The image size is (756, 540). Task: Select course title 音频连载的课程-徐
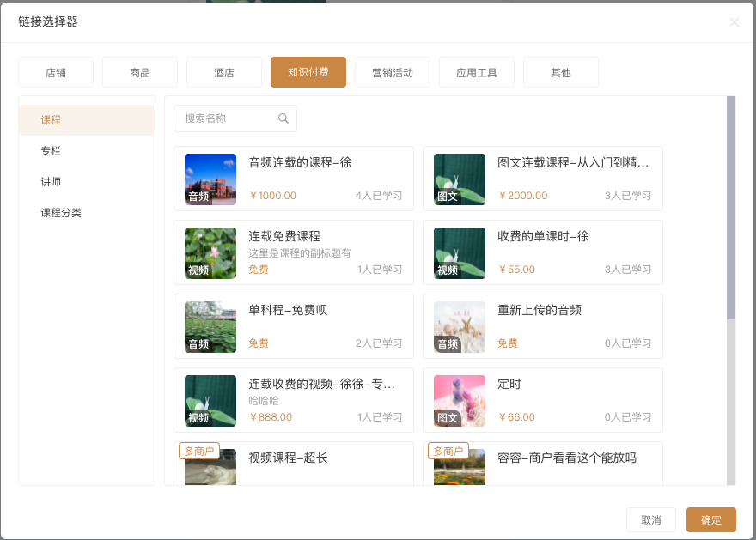pos(300,162)
